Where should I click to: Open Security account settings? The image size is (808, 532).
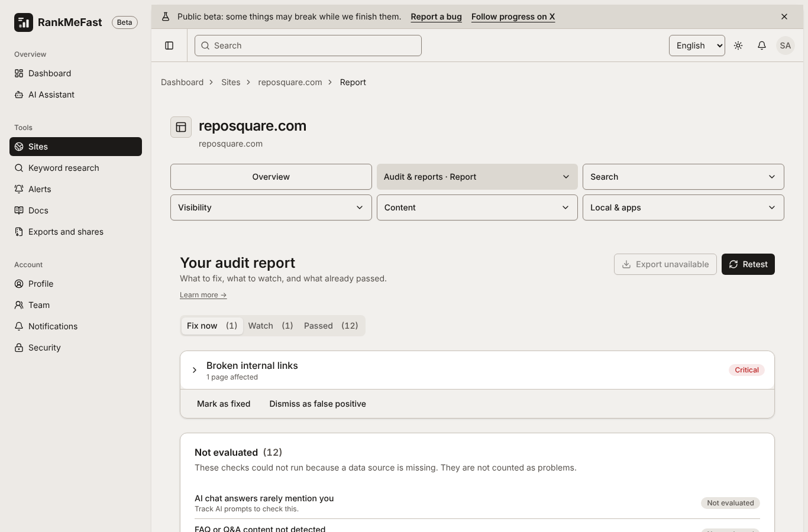(x=76, y=348)
